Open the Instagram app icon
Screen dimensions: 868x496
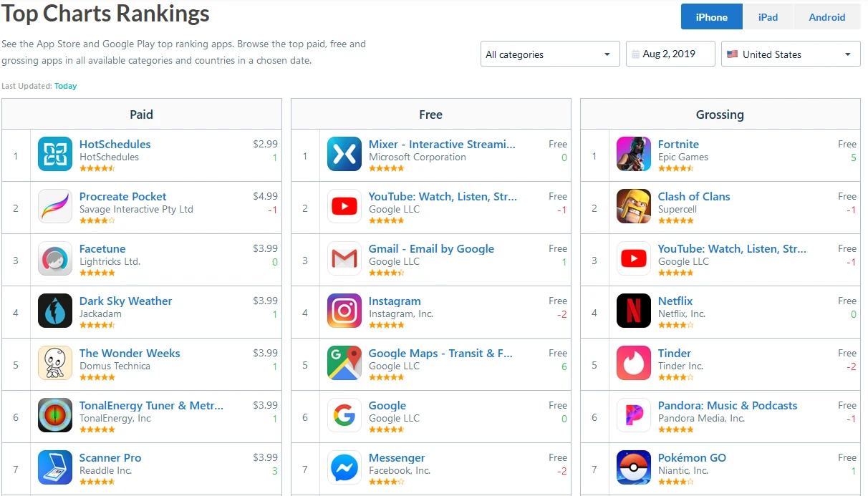[x=344, y=311]
